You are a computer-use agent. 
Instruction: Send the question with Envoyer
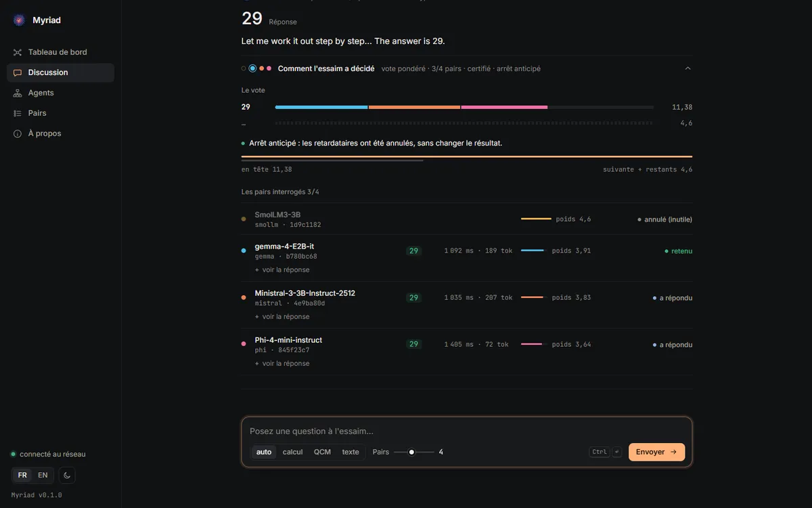point(656,452)
